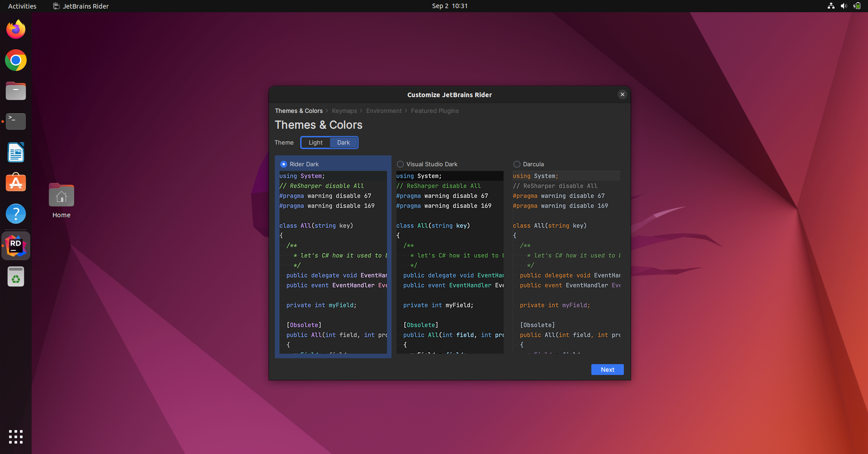Open the Activities overview
This screenshot has height=454, width=868.
pyautogui.click(x=22, y=6)
